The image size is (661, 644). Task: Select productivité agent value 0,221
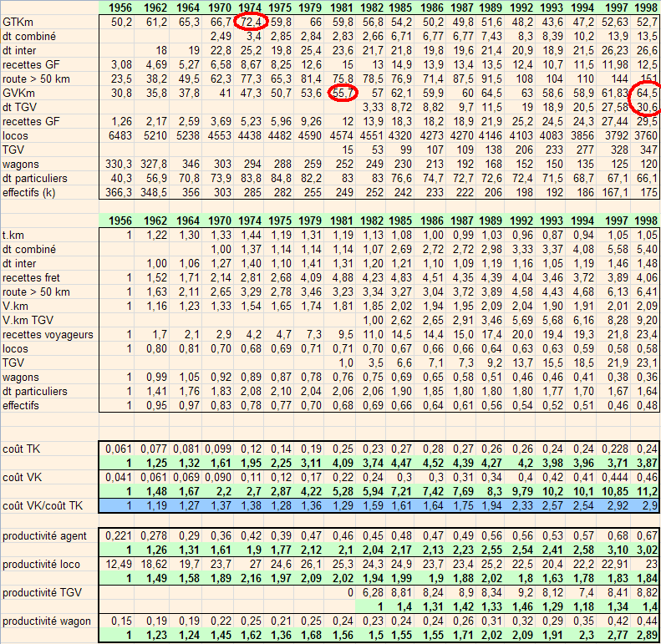point(119,536)
